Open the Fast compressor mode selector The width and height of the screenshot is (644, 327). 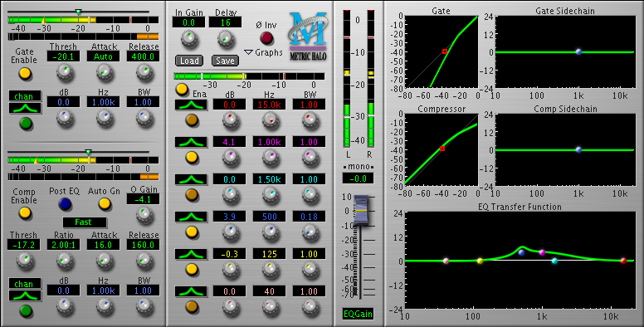coord(84,222)
